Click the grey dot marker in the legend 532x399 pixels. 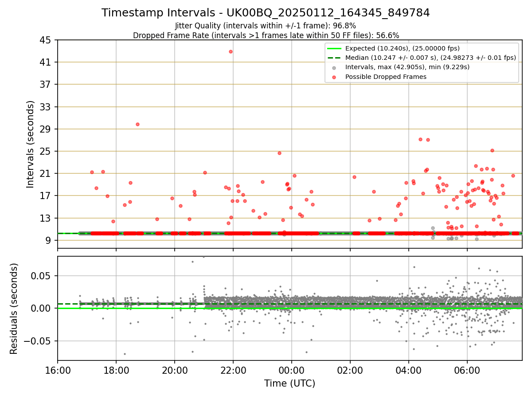pos(334,67)
